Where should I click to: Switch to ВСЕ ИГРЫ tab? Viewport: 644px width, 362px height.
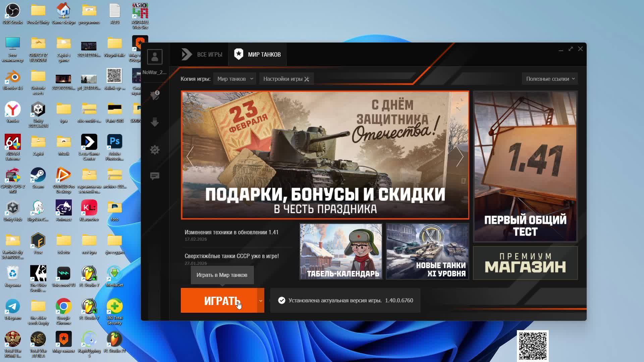(202, 54)
